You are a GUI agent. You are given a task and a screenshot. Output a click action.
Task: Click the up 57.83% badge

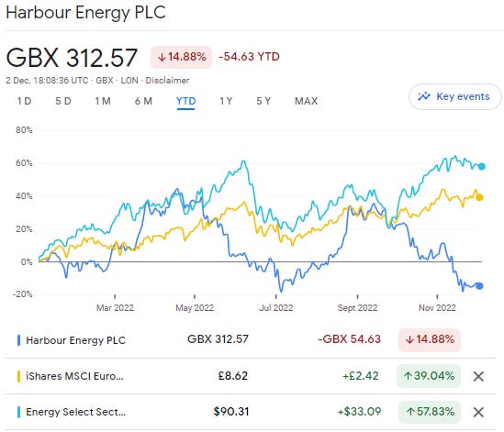(x=430, y=412)
